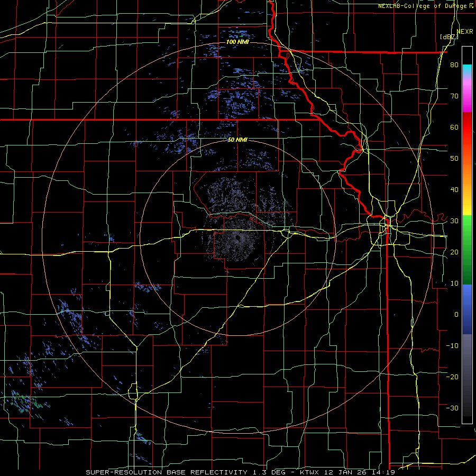Click the -30 value on dBZ scale
The height and width of the screenshot is (476, 476).
coord(452,408)
